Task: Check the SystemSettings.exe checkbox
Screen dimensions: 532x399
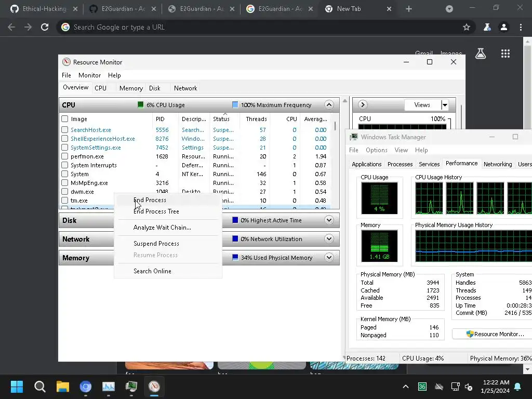Action: pyautogui.click(x=64, y=147)
